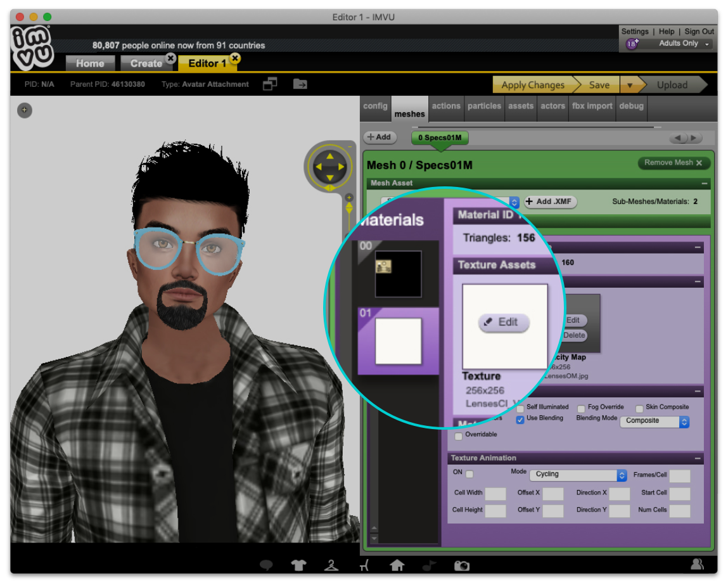Click the right arrow on camera pan control
The width and height of the screenshot is (728, 585).
click(342, 167)
